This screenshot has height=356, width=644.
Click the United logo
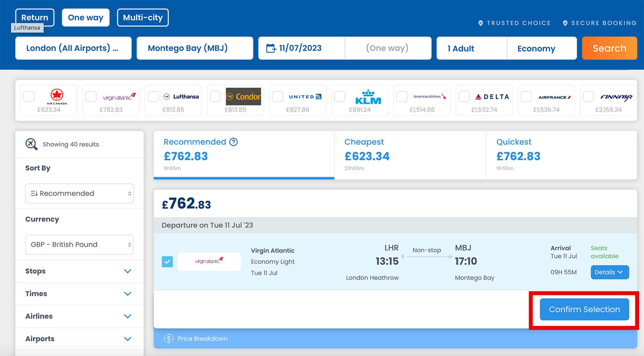click(x=305, y=97)
